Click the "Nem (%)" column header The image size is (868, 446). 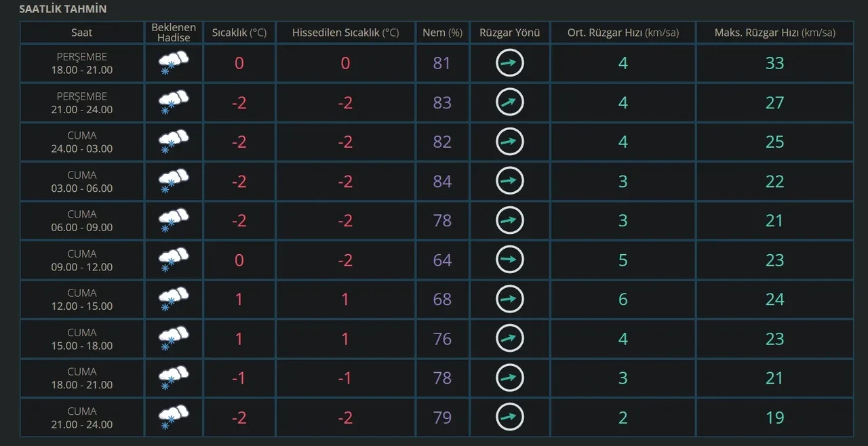pyautogui.click(x=442, y=33)
